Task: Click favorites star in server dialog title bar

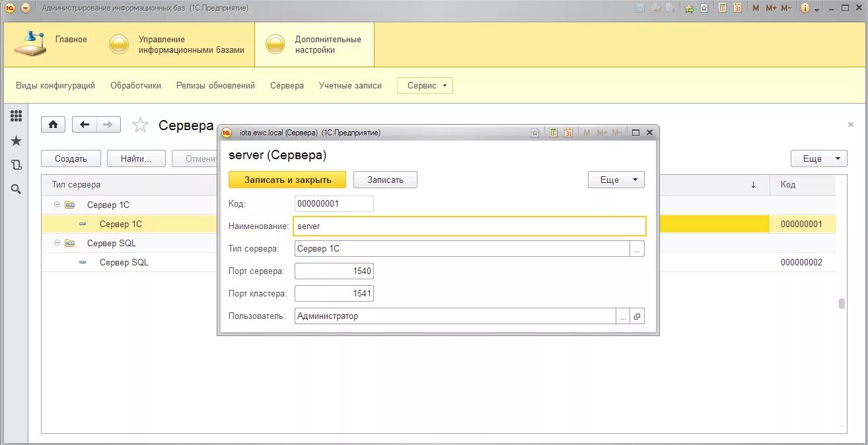Action: (x=535, y=133)
